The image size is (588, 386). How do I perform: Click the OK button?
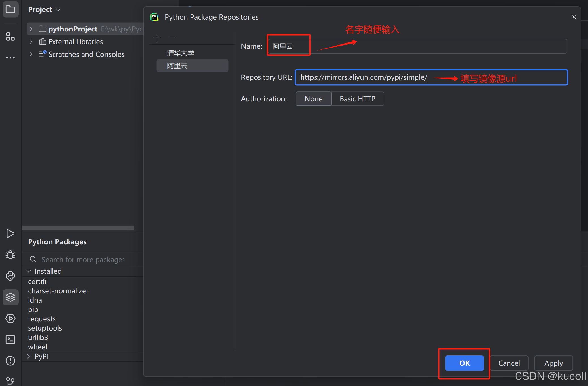[x=464, y=363]
